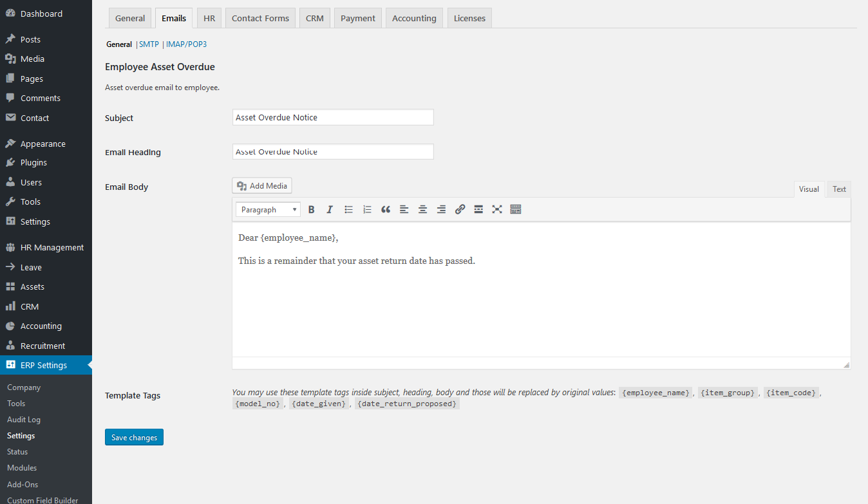Open the Accounting settings tab
Viewport: 868px width, 504px height.
414,18
